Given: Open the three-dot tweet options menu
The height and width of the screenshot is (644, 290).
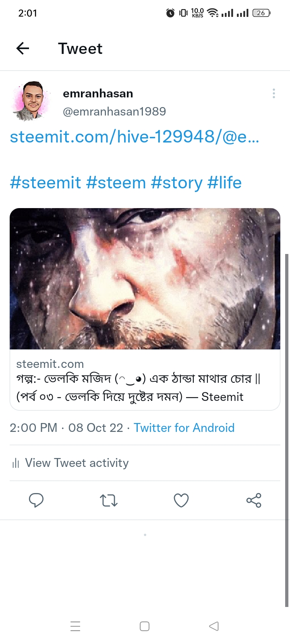Looking at the screenshot, I should point(274,93).
